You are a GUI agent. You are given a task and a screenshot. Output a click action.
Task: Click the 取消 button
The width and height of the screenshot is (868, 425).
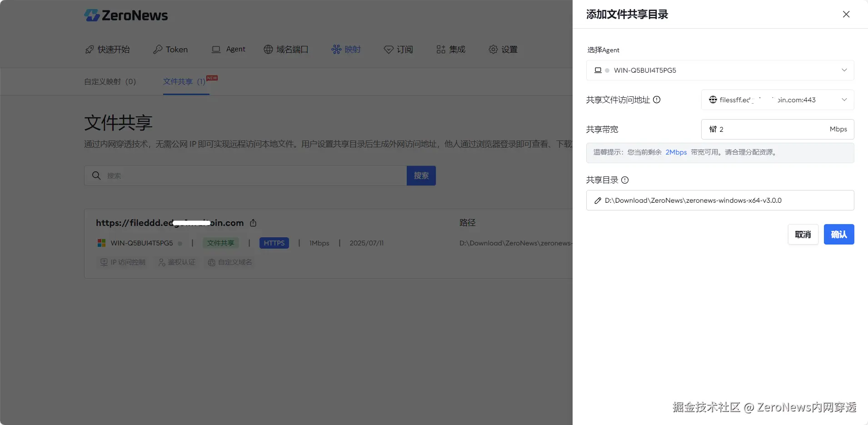coord(803,235)
